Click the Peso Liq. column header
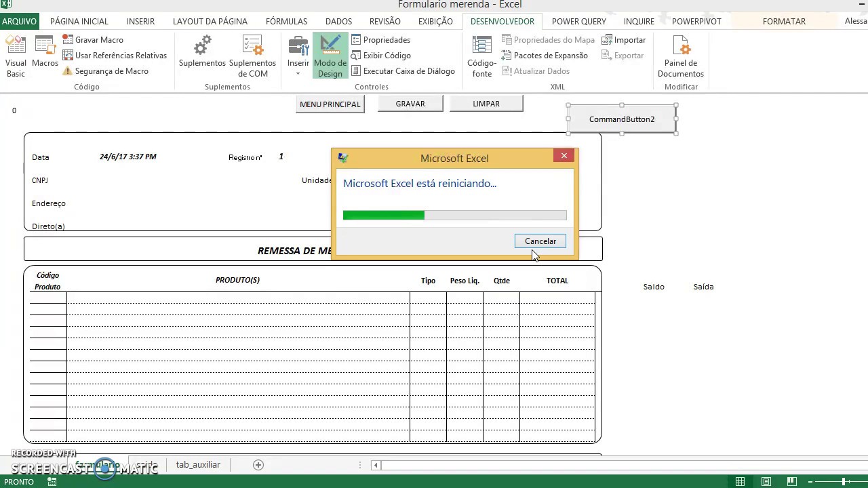868x488 pixels. pyautogui.click(x=465, y=281)
